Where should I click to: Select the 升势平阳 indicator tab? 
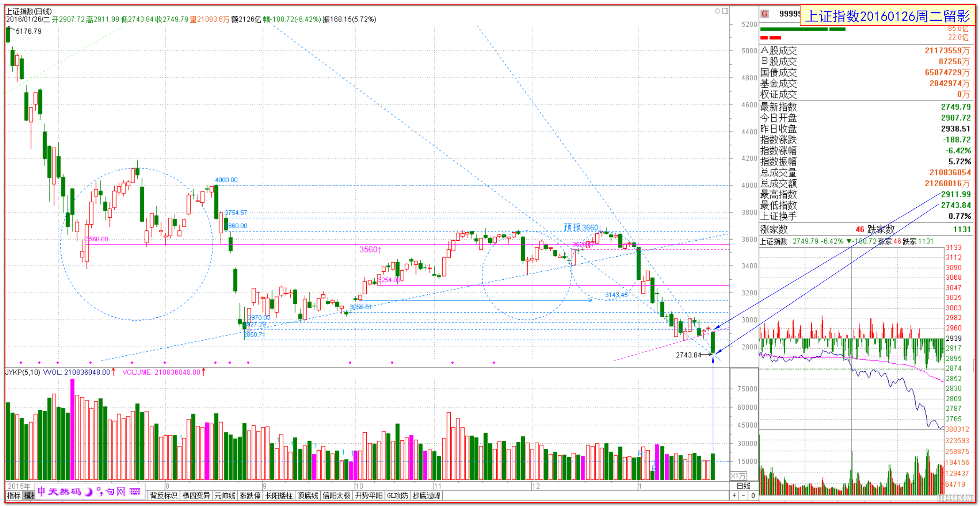point(369,496)
